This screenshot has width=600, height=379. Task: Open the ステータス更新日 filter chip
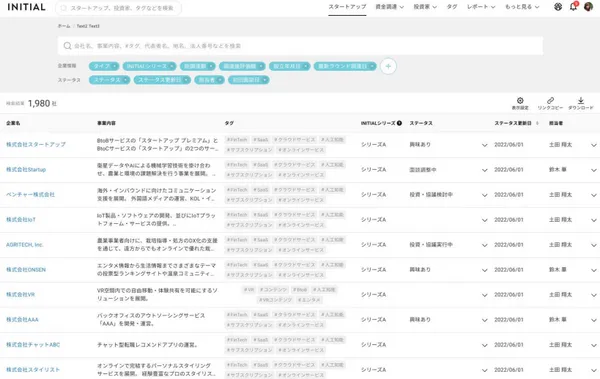[162, 80]
